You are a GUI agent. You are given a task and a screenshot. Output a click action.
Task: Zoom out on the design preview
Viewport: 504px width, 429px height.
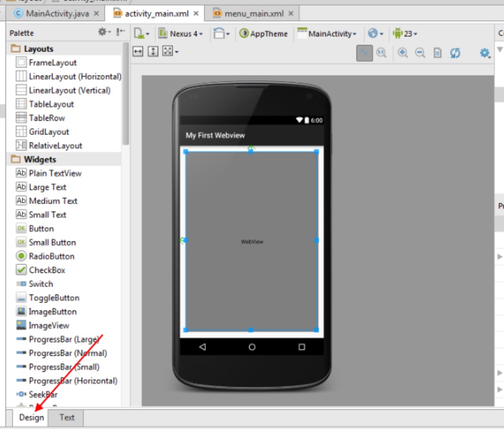tap(420, 53)
